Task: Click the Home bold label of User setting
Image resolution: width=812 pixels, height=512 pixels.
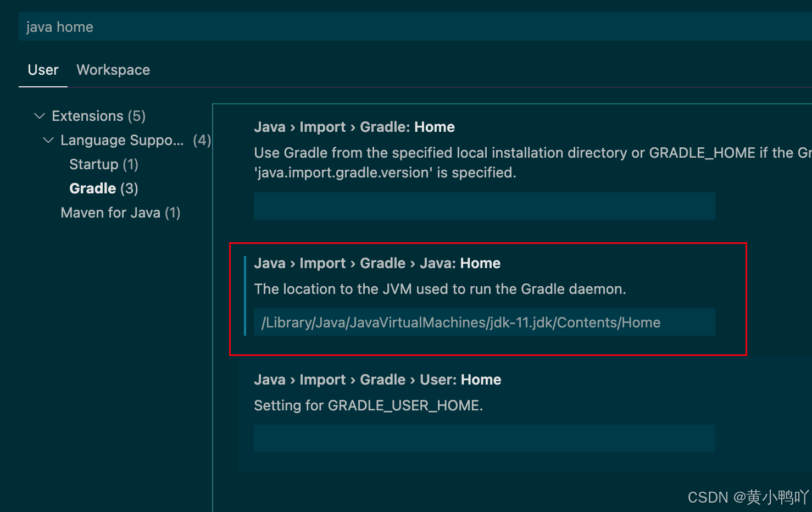Action: tap(481, 379)
